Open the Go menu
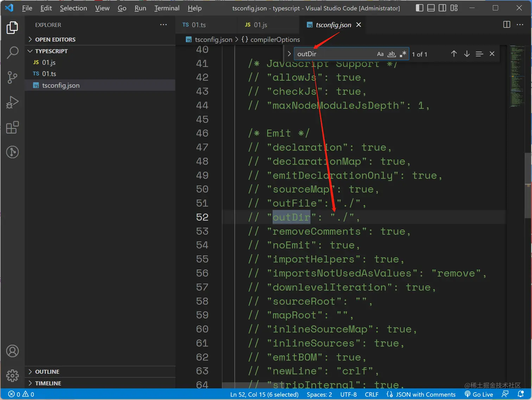 (x=122, y=8)
